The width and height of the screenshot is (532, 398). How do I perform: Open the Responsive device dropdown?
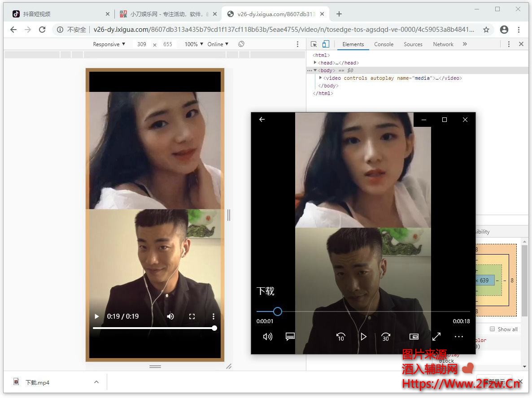(109, 44)
